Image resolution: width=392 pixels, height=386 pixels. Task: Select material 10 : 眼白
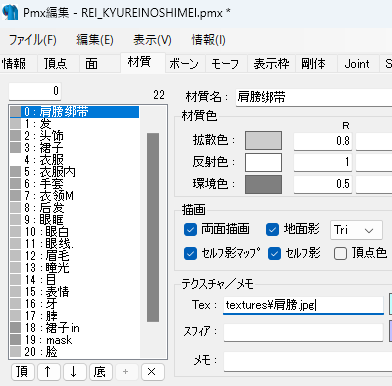pos(74,232)
